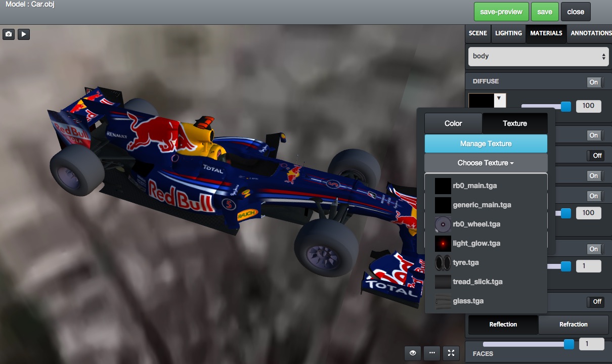Viewport: 612px width, 364px height.
Task: Enter fullscreen with the expand icon
Action: [x=451, y=353]
